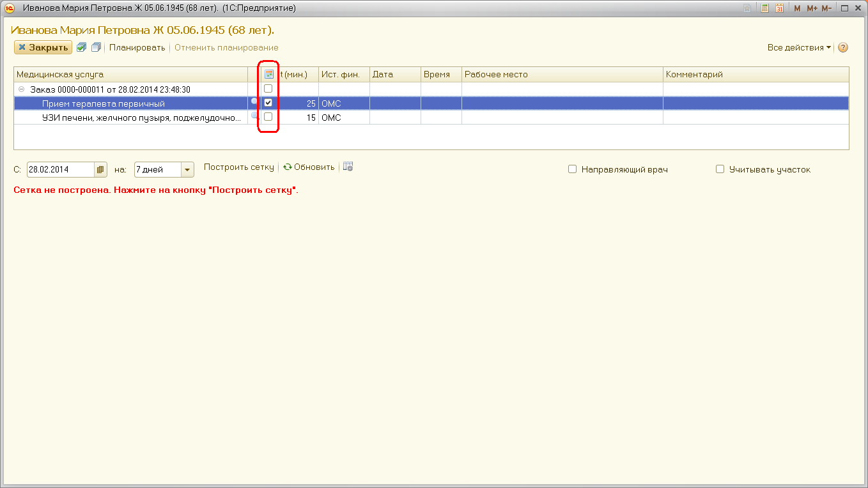This screenshot has width=868, height=488.
Task: Click ОМС in the УЗИ печени row
Action: click(331, 118)
